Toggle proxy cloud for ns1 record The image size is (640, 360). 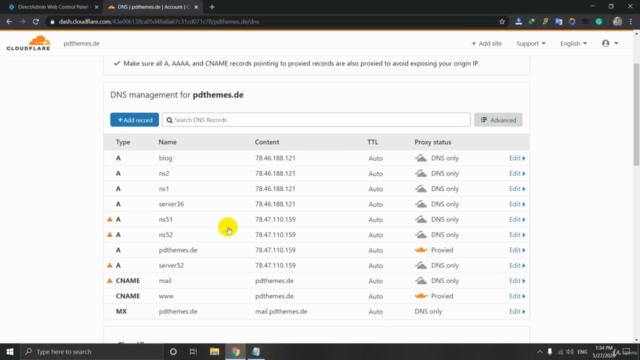(421, 189)
